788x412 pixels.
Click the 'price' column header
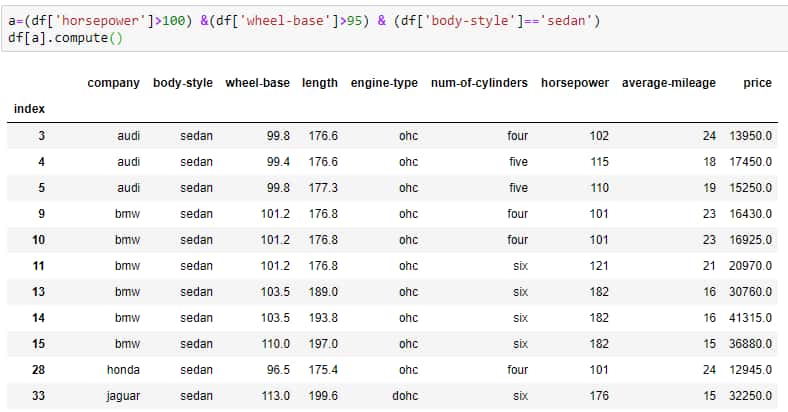pos(757,83)
